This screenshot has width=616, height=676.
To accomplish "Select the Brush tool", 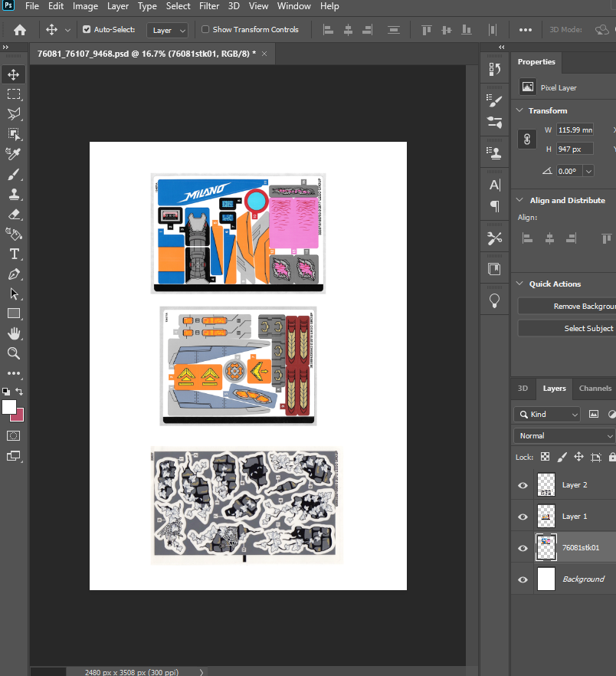I will click(13, 175).
